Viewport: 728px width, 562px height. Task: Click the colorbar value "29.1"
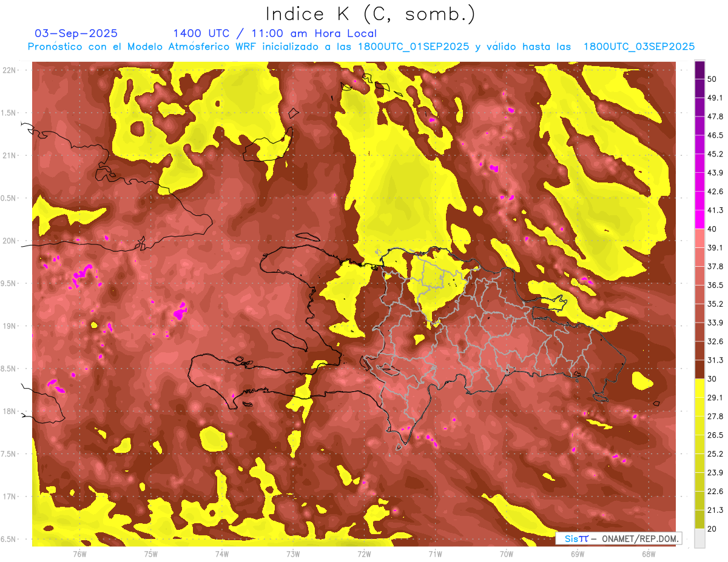coord(715,398)
